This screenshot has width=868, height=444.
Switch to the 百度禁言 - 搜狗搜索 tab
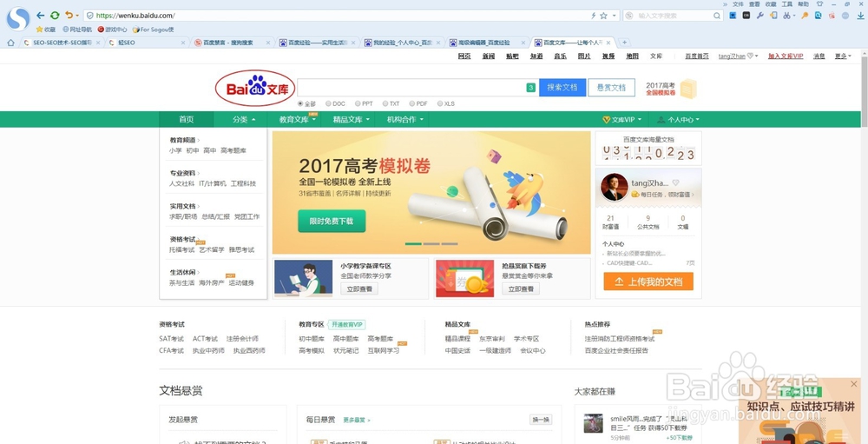click(232, 43)
